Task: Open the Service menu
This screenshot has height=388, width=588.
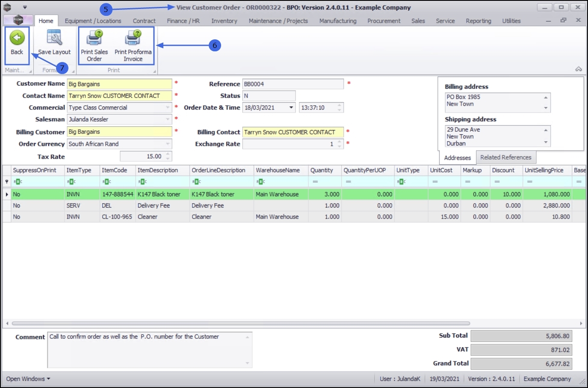Action: point(445,21)
